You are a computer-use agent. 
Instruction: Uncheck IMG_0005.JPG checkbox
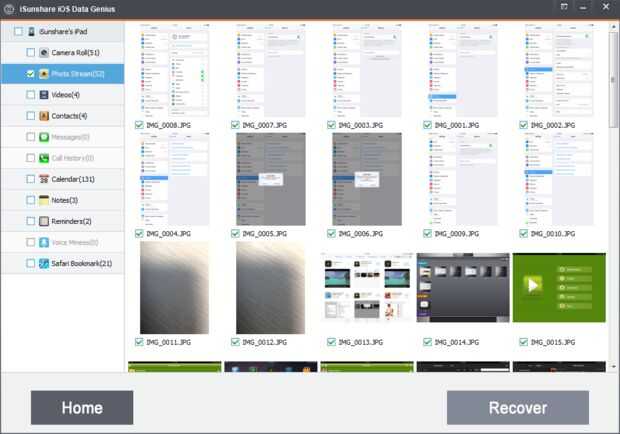tap(235, 234)
